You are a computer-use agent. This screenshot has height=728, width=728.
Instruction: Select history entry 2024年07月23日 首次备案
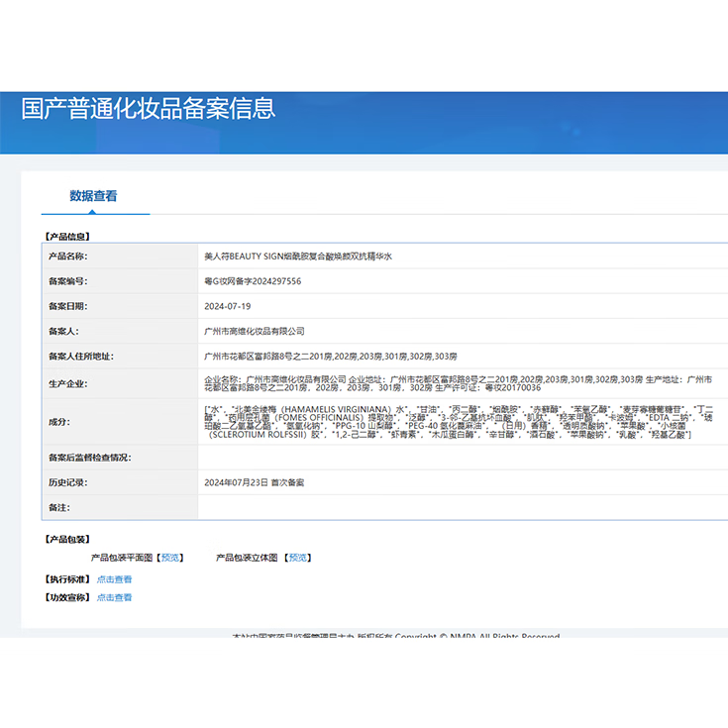(x=254, y=483)
